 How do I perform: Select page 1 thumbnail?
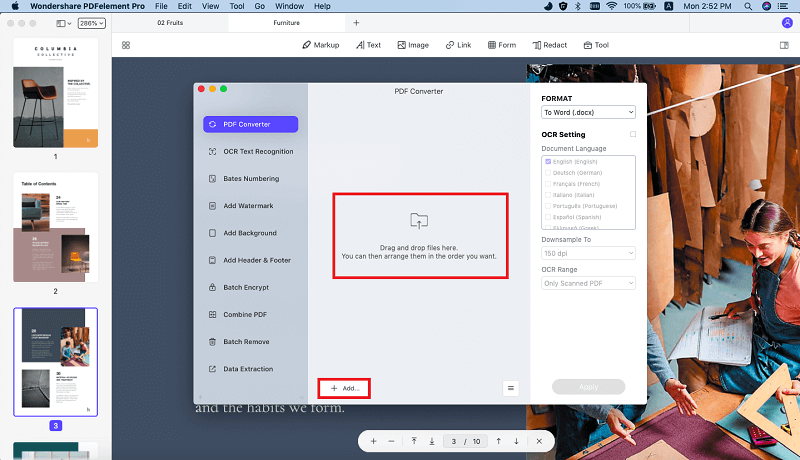(56, 93)
